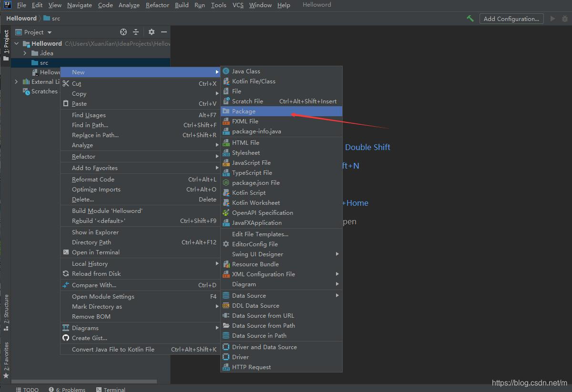572x392 pixels.
Task: Click the JavaScript File icon
Action: pyautogui.click(x=226, y=163)
